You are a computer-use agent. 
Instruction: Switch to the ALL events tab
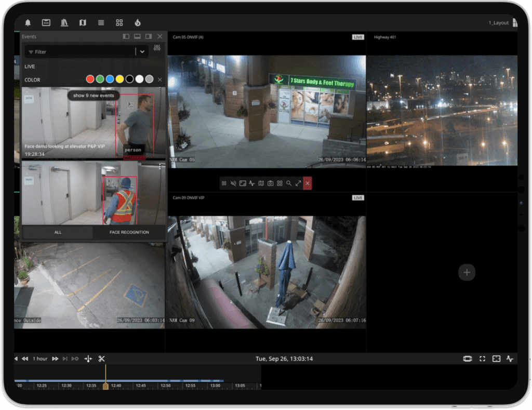[58, 232]
